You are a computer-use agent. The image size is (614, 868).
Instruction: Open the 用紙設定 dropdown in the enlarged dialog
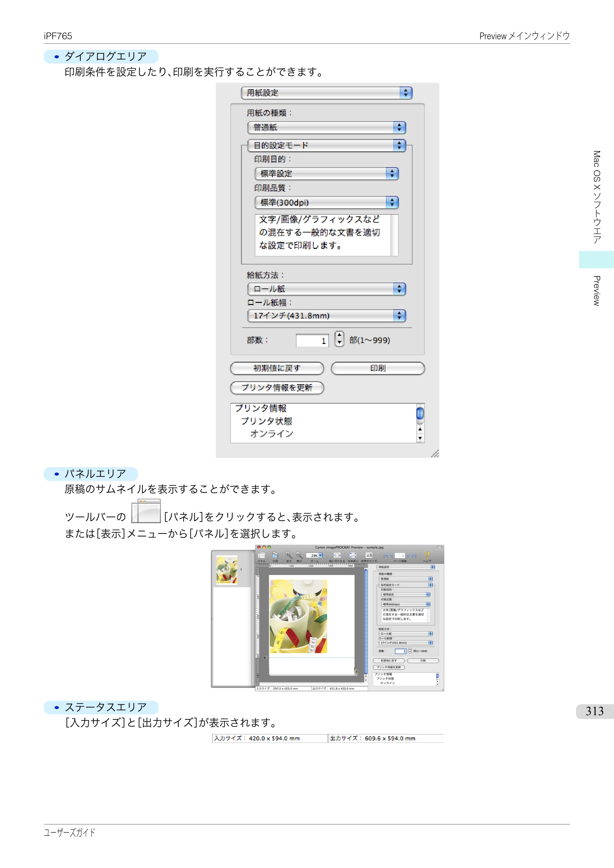(326, 93)
